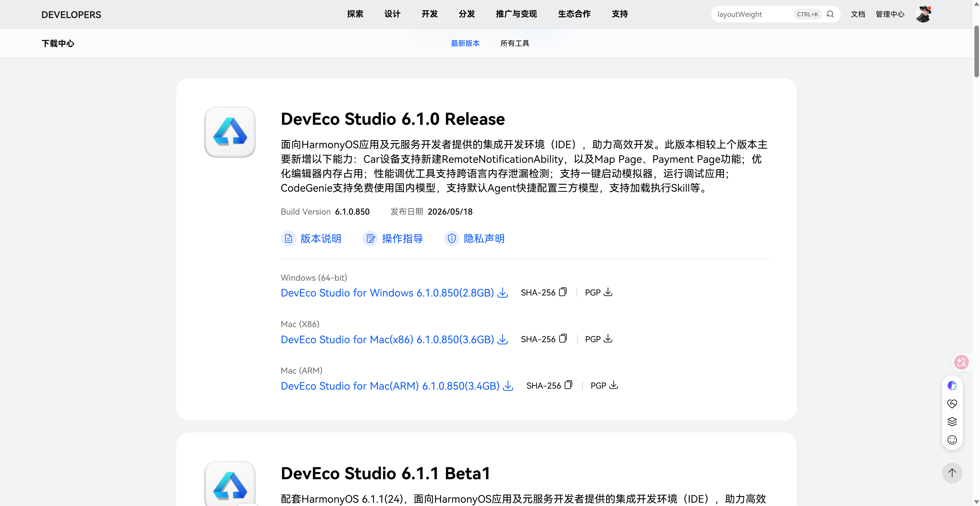Click the Windows (64-bit) platform label

[314, 278]
